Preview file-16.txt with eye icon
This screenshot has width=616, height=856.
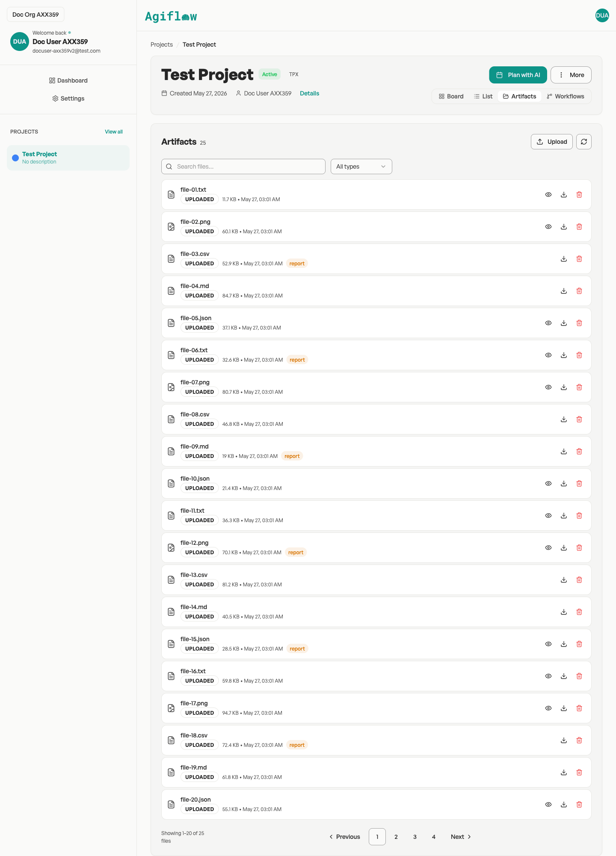[x=548, y=676]
